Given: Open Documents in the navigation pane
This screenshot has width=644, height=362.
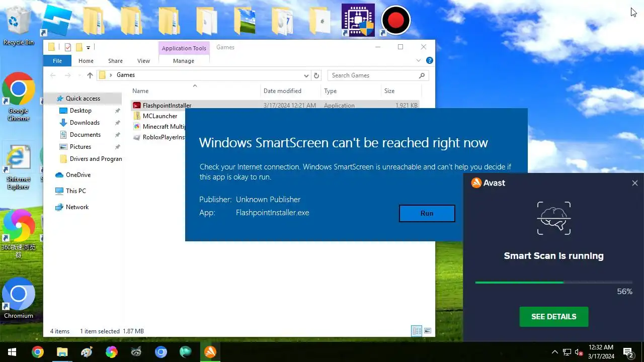Looking at the screenshot, I should (85, 135).
